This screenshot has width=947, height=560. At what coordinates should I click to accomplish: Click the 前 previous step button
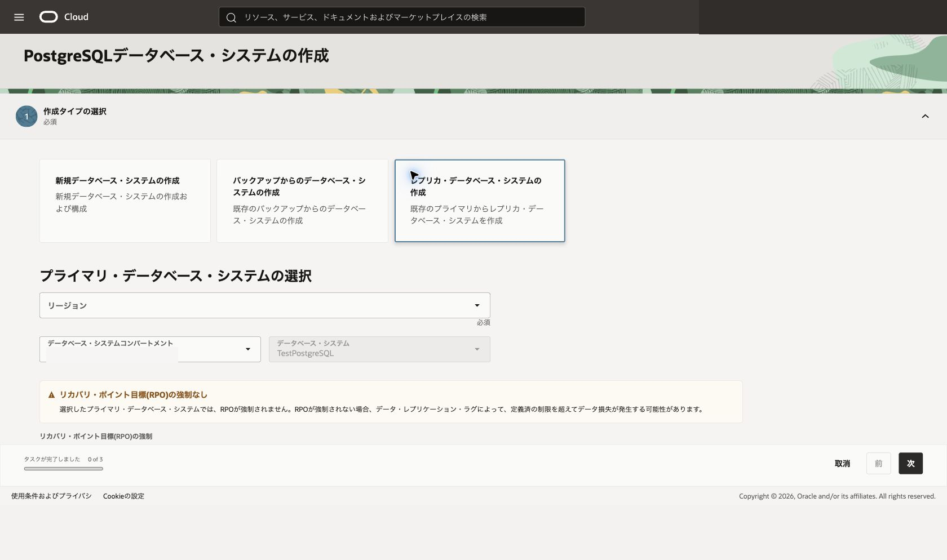tap(878, 464)
